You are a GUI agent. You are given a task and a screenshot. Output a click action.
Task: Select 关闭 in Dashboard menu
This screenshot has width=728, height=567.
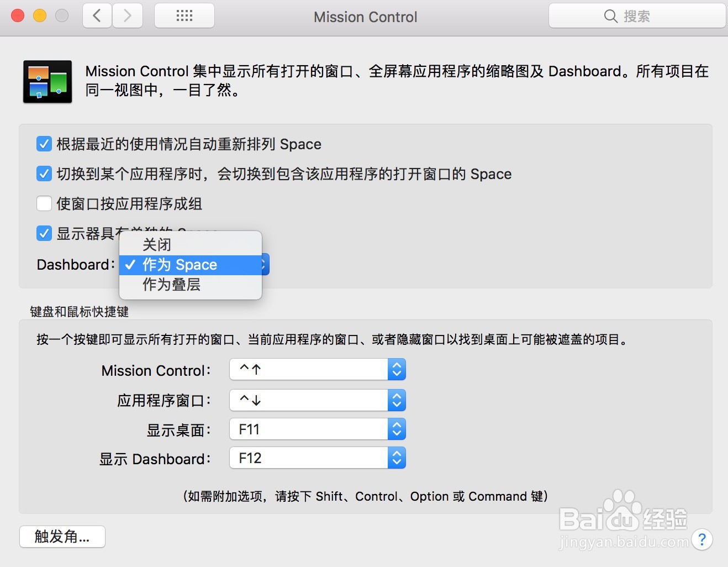[x=157, y=245]
